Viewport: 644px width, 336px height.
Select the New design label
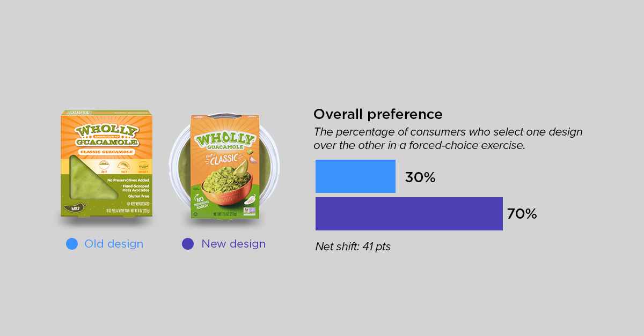pyautogui.click(x=233, y=244)
